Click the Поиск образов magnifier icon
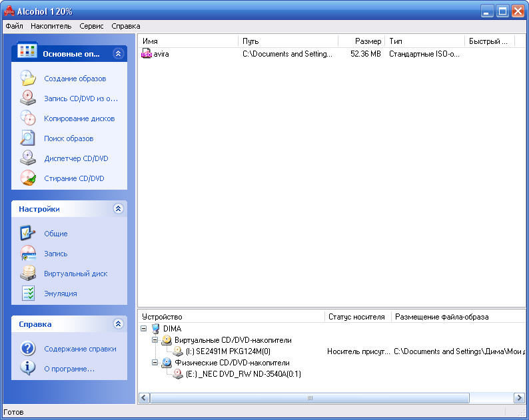 tap(28, 138)
